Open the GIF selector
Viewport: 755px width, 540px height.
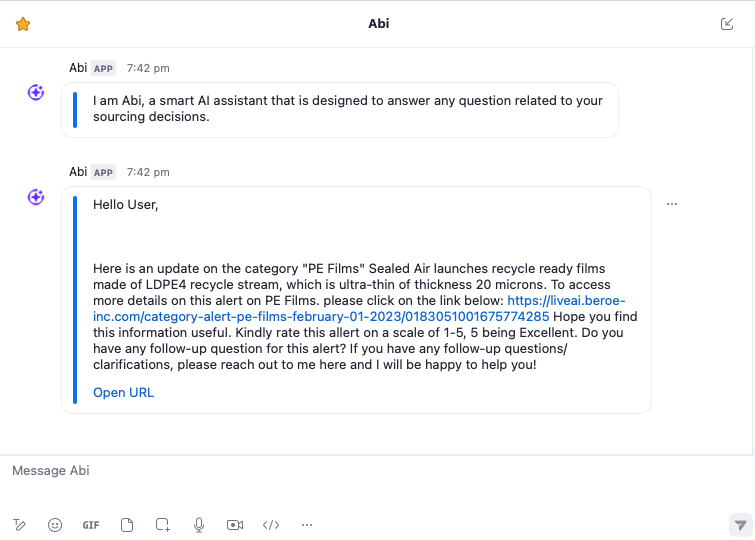pos(91,524)
